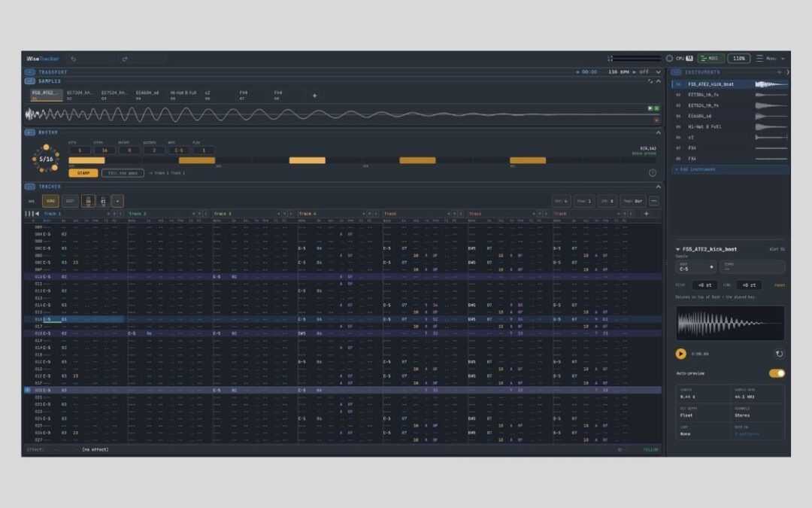Click the minus button in the tracker toolbar

654,201
